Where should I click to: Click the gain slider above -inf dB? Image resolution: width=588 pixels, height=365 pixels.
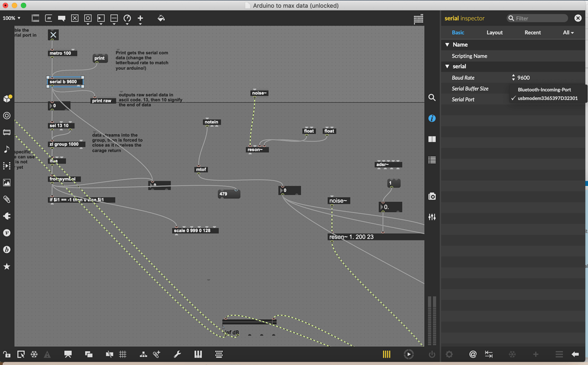[249, 321]
